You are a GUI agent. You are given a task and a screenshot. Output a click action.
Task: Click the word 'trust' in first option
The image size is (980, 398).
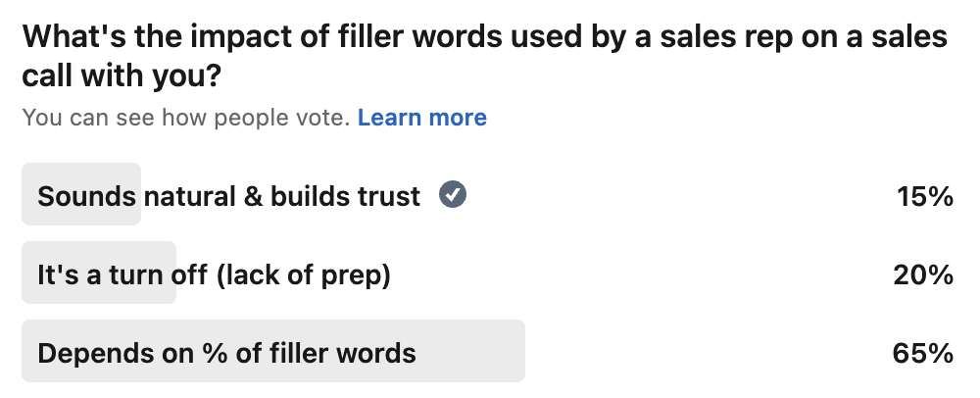(389, 196)
